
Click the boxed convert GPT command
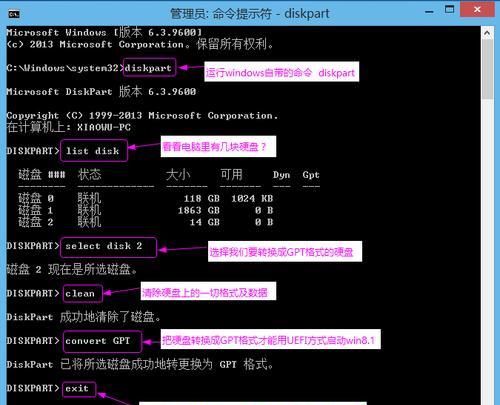(102, 341)
